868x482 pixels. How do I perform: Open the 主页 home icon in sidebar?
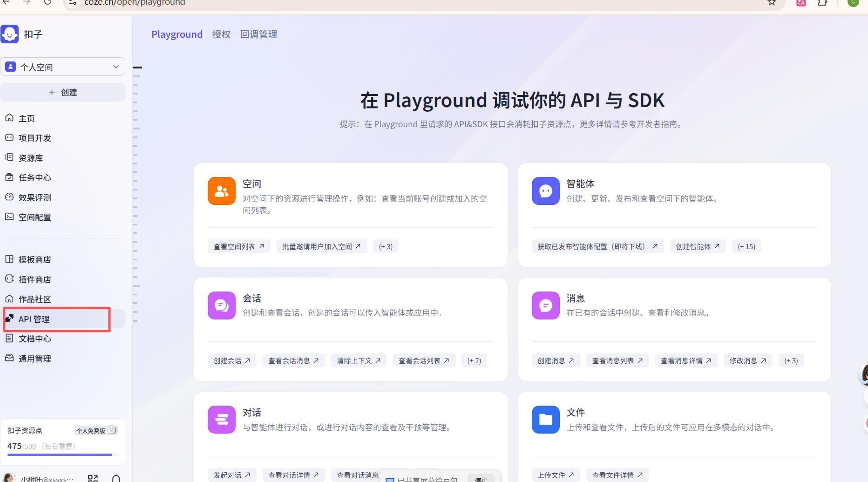coord(9,118)
